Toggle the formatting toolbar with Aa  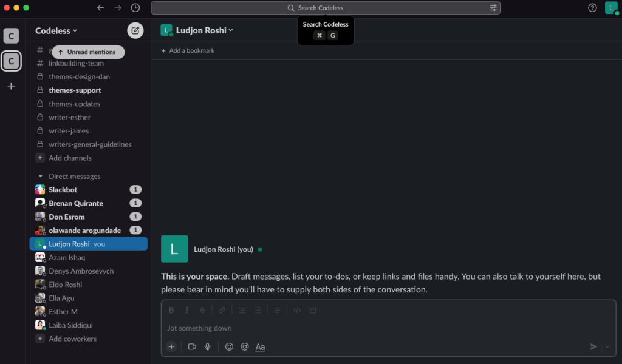260,347
